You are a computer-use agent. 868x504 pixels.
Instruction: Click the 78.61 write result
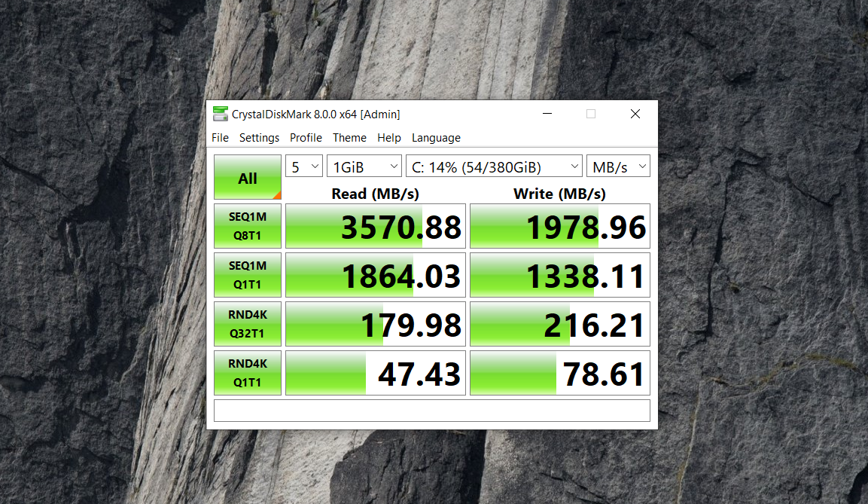559,373
